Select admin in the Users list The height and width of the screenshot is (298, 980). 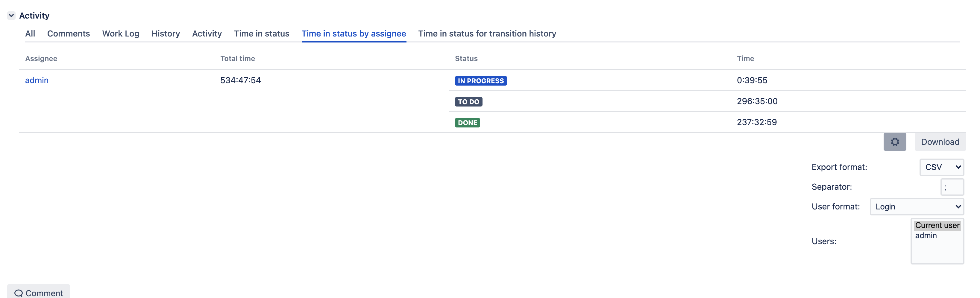click(x=926, y=236)
